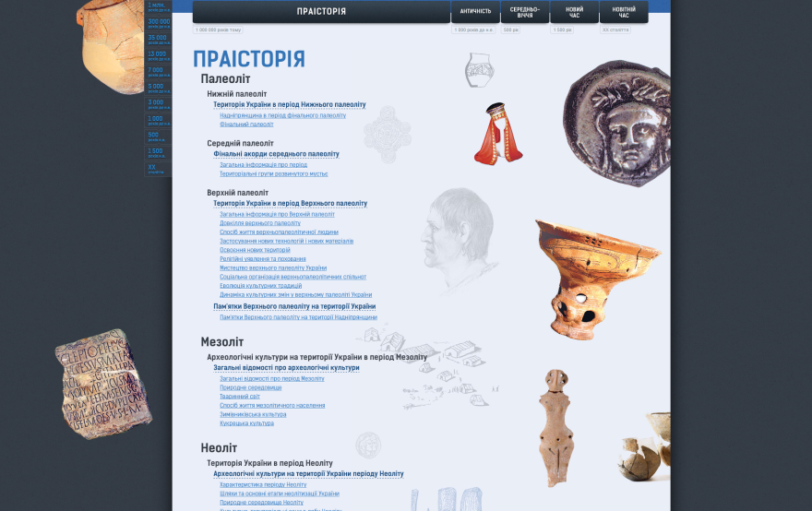Viewport: 812px width, 511px height.
Task: Open 'Природне середовище Неоліту' link
Action: tap(261, 503)
